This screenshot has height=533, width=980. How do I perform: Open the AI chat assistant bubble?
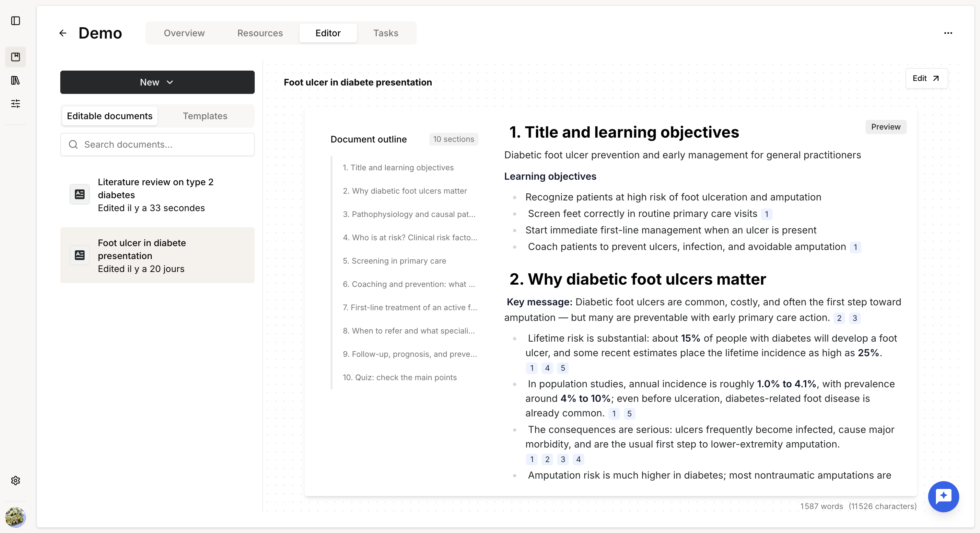coord(943,496)
